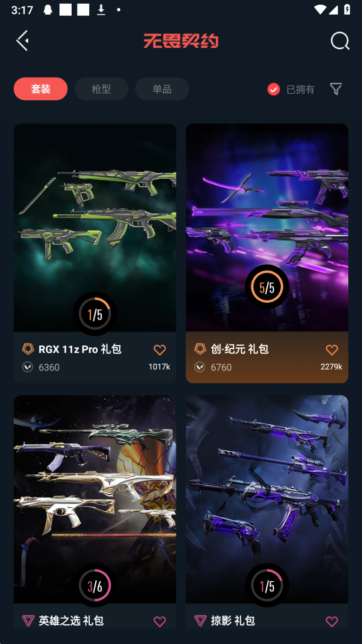Select the 套装 tab
Viewport: 362px width, 644px height.
coord(41,89)
